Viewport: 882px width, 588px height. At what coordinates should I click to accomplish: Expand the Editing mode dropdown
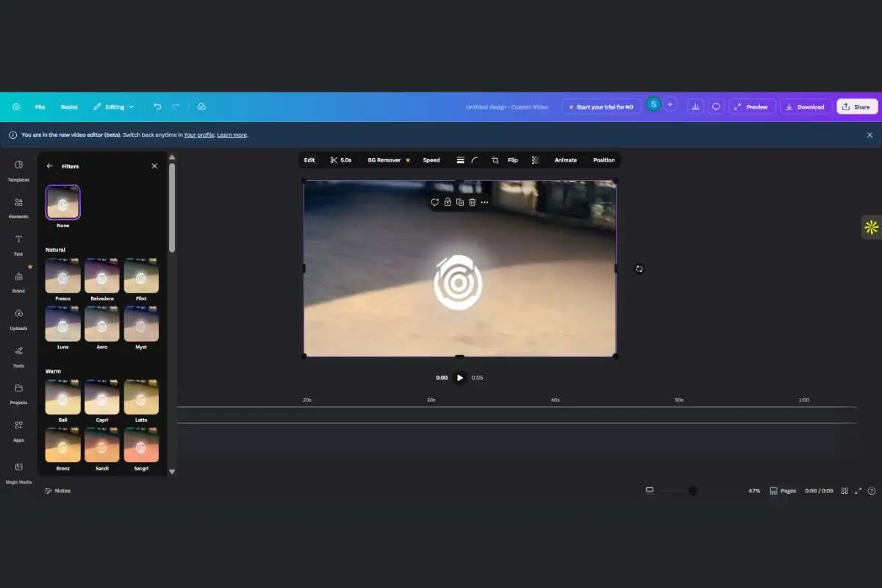113,107
